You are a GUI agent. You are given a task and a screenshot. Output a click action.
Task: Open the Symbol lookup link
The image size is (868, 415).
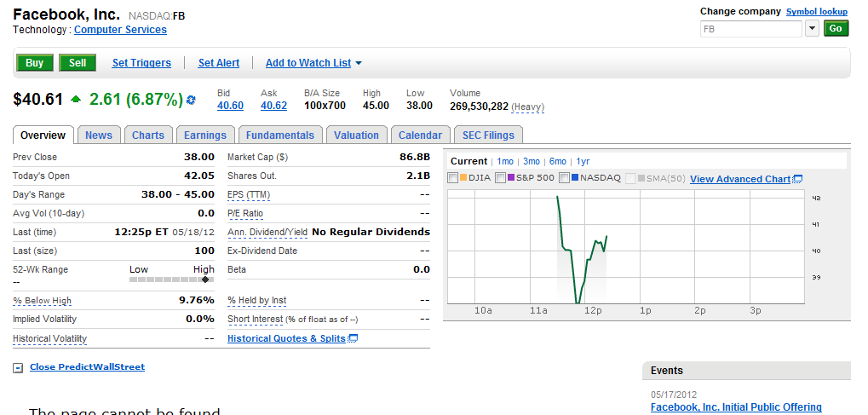(817, 12)
